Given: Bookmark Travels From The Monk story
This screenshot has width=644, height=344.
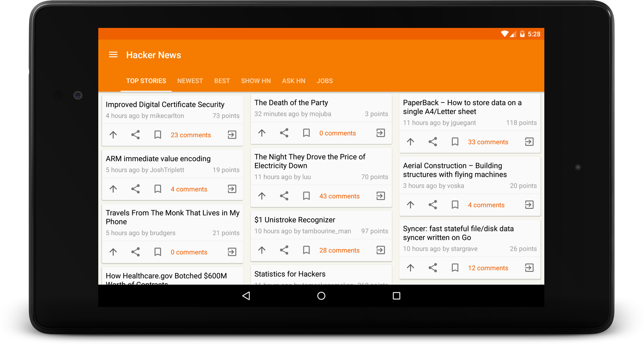Looking at the screenshot, I should [x=158, y=252].
